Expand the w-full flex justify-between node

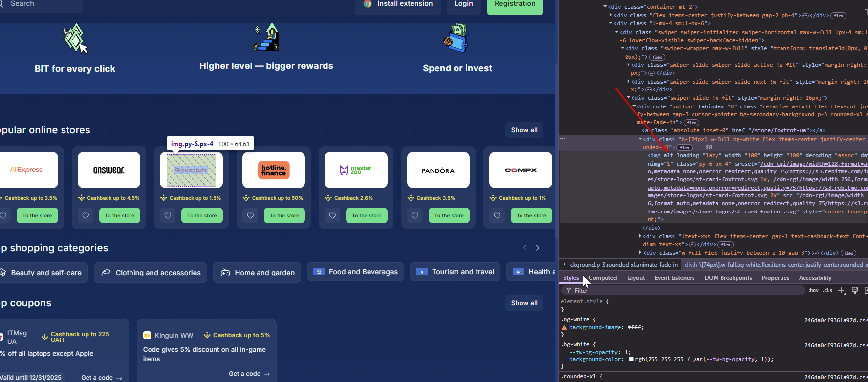point(640,253)
